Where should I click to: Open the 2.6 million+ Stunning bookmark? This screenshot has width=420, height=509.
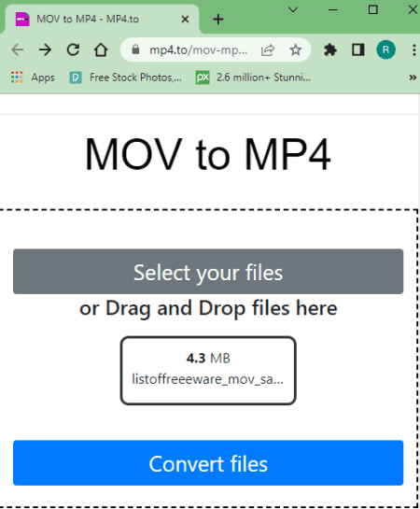[253, 78]
